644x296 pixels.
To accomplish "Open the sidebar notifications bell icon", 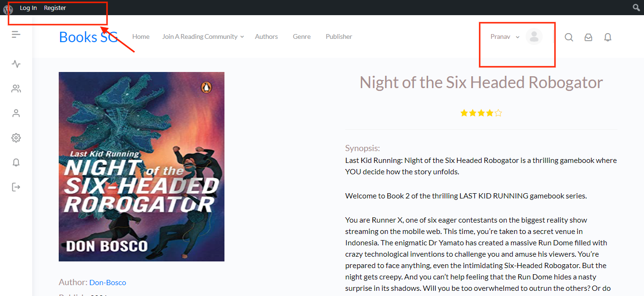I will pos(16,162).
